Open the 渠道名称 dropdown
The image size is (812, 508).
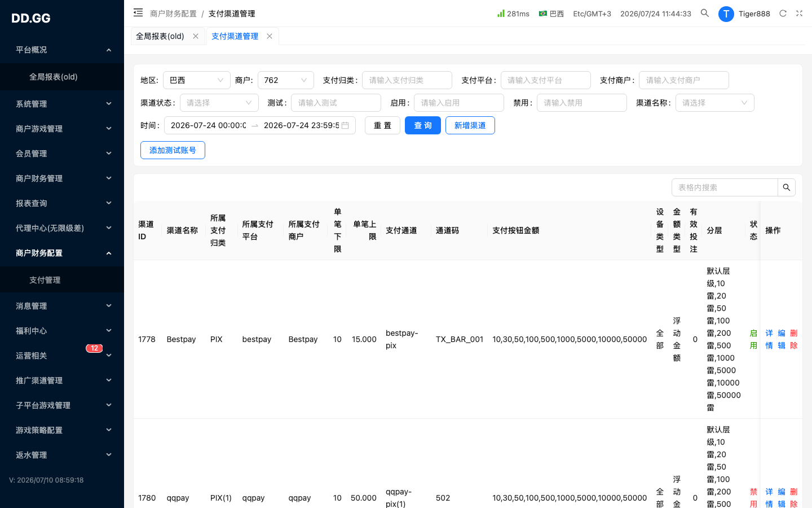(x=714, y=103)
